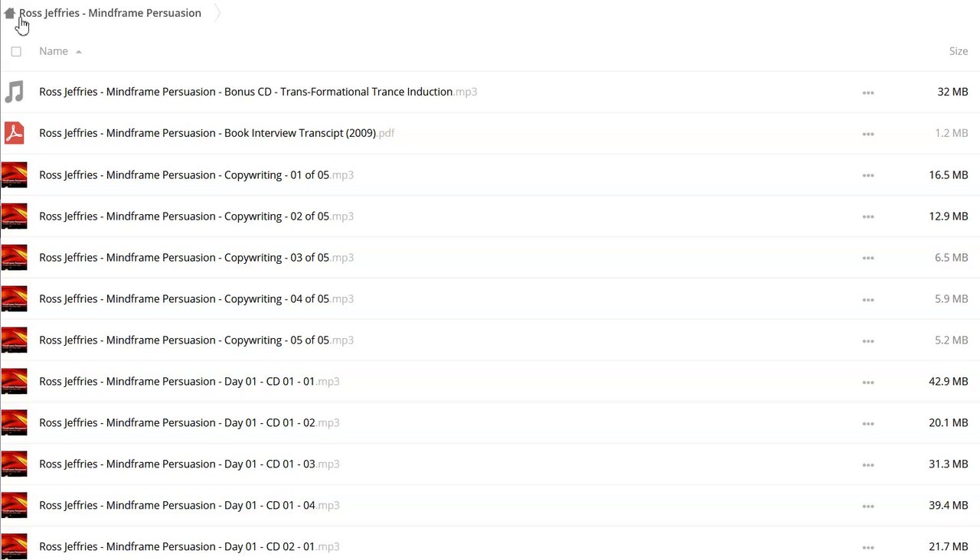
Task: Click the 6.5 MB size value
Action: pos(952,257)
